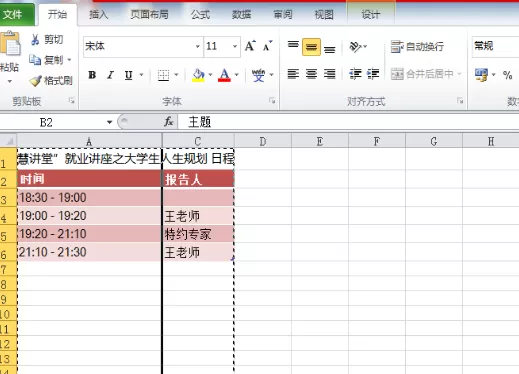Click Merge and Center (合并后居中) button
This screenshot has width=519, height=374.
coord(422,74)
